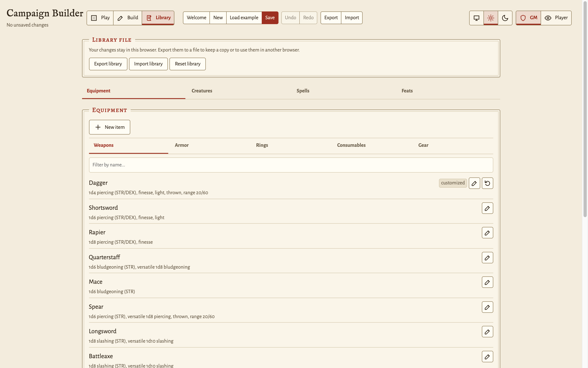Switch to Player view mode
Image resolution: width=588 pixels, height=368 pixels.
coord(556,18)
